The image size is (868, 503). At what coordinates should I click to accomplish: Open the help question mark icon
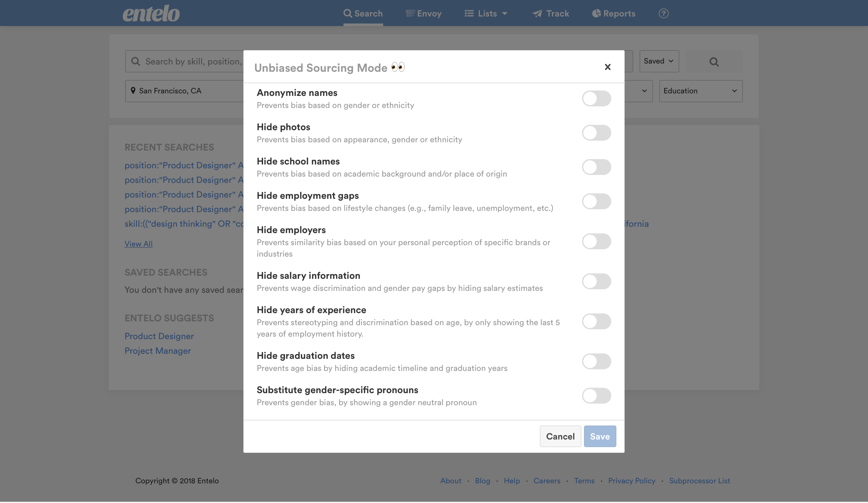tap(663, 13)
